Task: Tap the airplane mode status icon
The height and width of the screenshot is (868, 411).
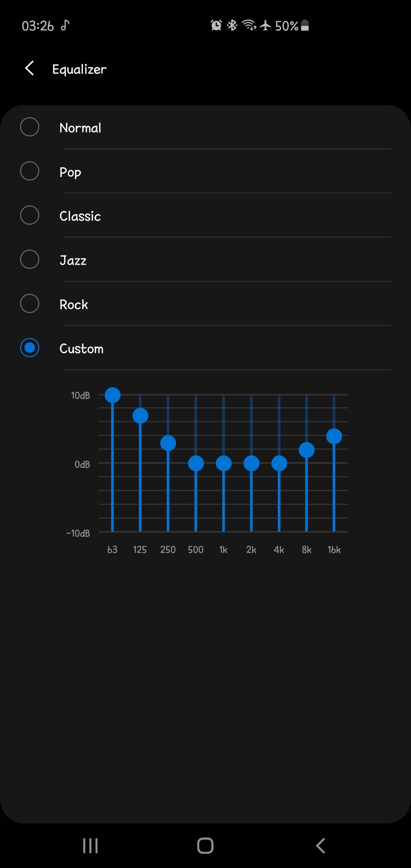Action: pyautogui.click(x=266, y=26)
